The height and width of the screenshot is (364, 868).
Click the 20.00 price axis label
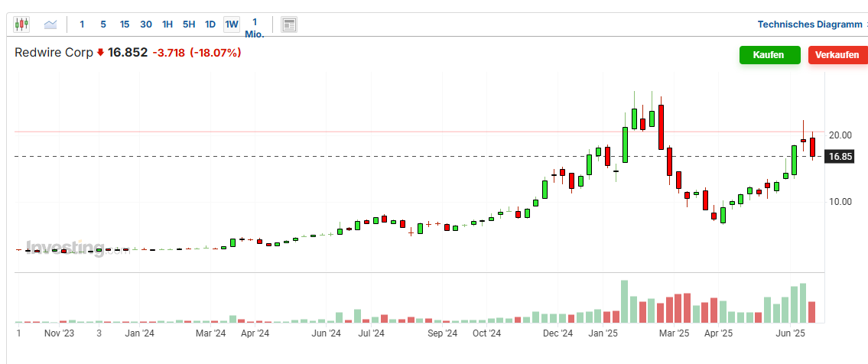point(840,135)
